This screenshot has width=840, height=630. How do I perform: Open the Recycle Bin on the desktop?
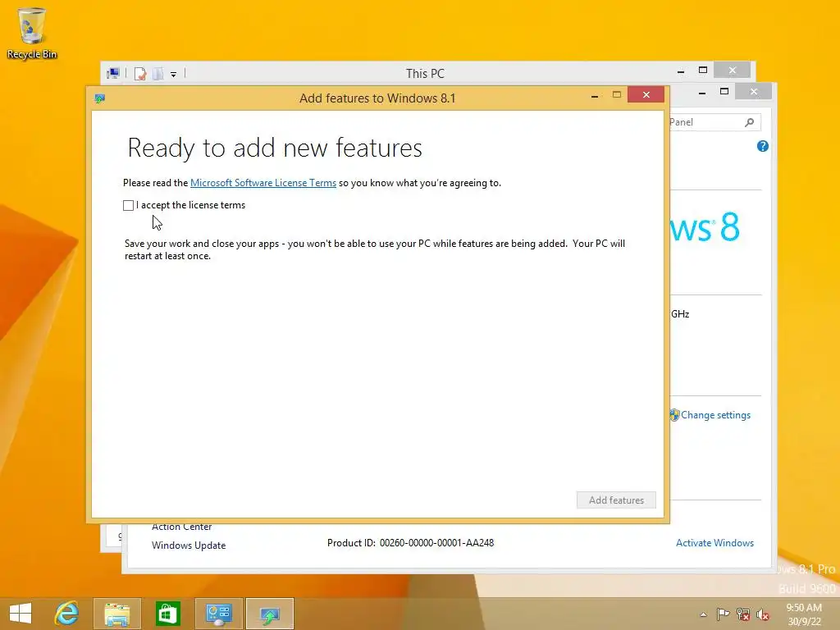pyautogui.click(x=32, y=33)
